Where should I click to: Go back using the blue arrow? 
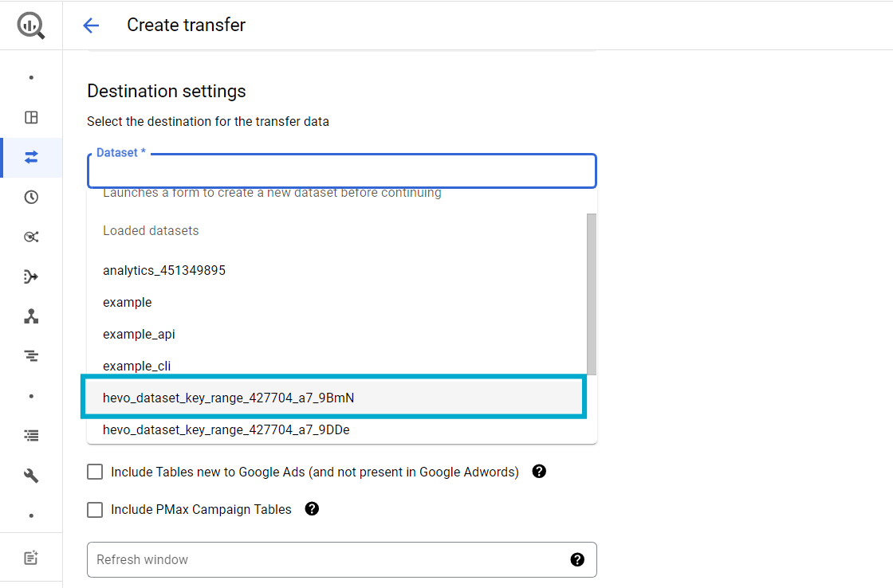[x=91, y=25]
